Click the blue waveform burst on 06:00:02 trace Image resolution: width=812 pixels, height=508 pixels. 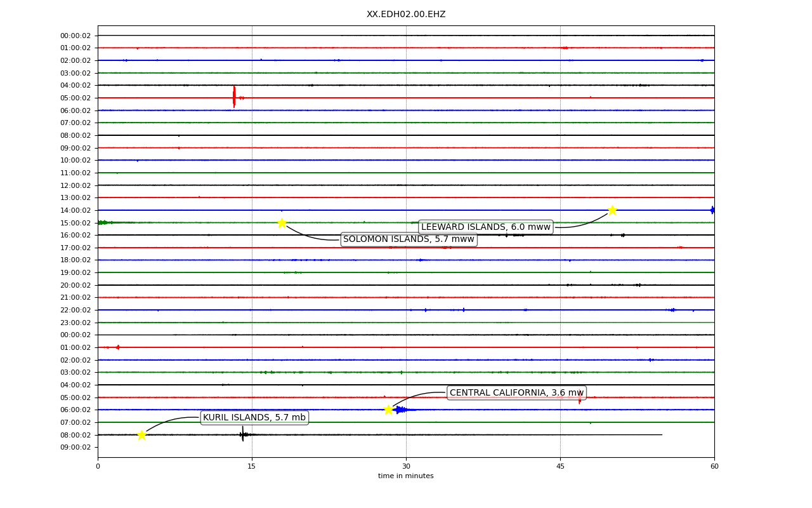[x=403, y=410]
